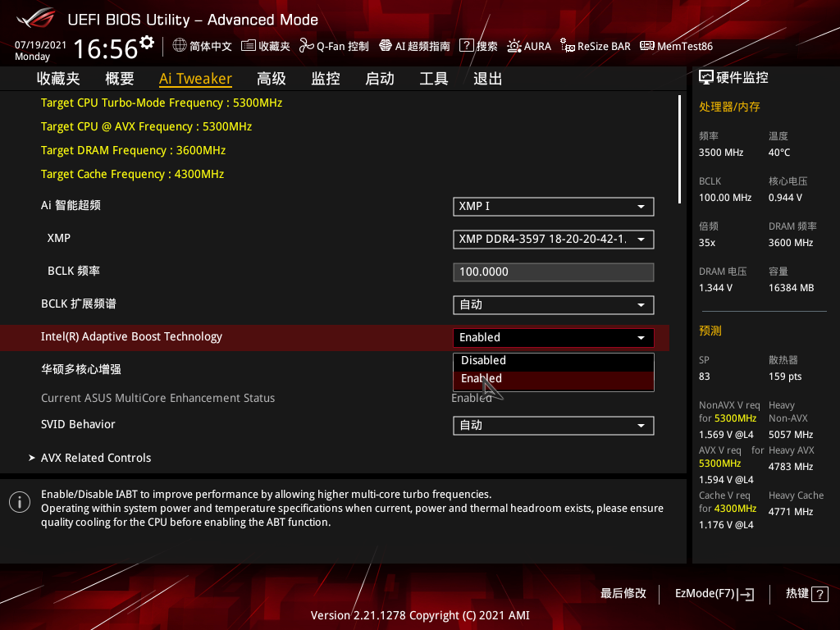This screenshot has width=840, height=630.
Task: Click the 4771 MHz Heavy Cache value
Action: tap(791, 512)
